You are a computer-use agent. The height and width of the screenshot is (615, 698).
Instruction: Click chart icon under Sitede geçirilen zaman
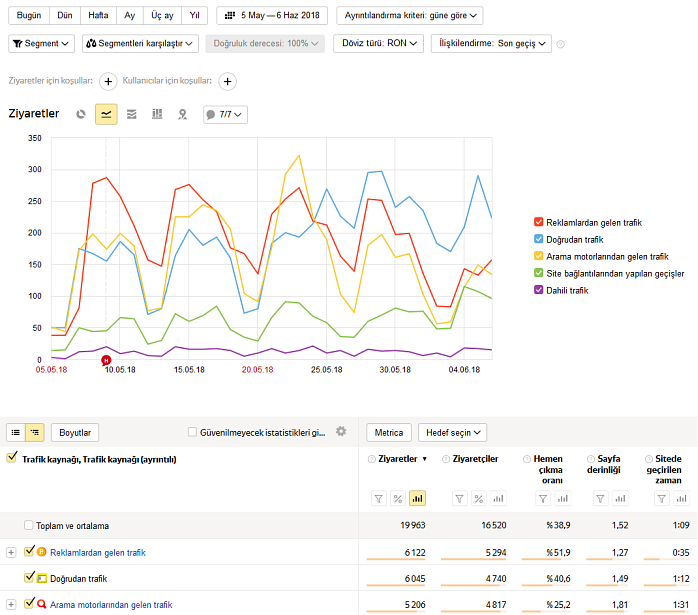[682, 498]
